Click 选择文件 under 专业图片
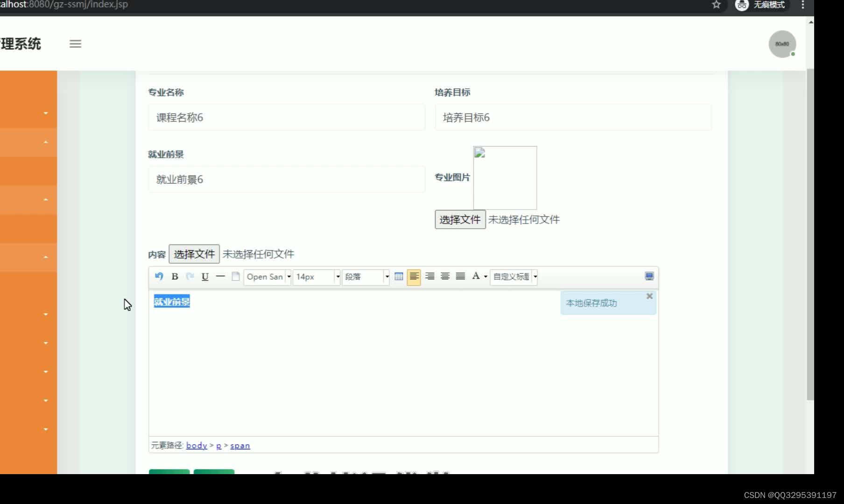 460,219
